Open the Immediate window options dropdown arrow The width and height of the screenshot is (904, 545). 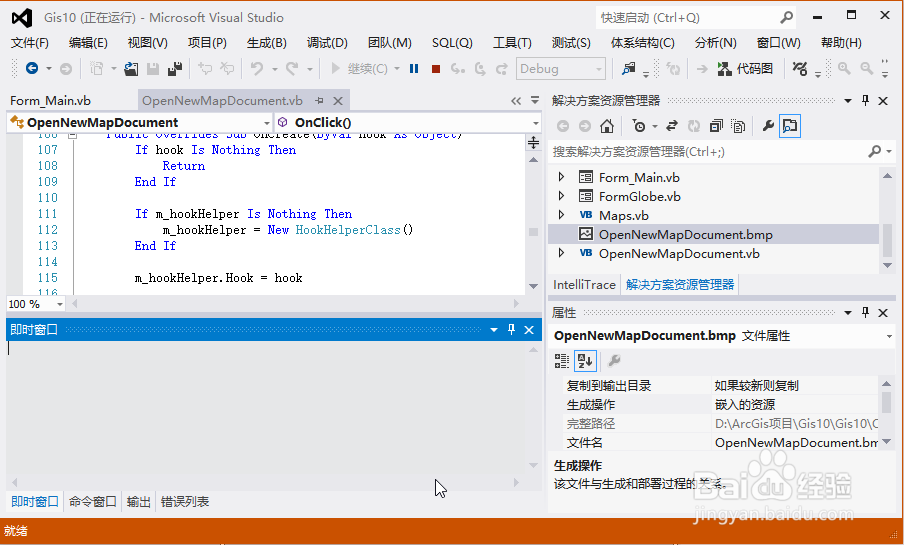(494, 330)
